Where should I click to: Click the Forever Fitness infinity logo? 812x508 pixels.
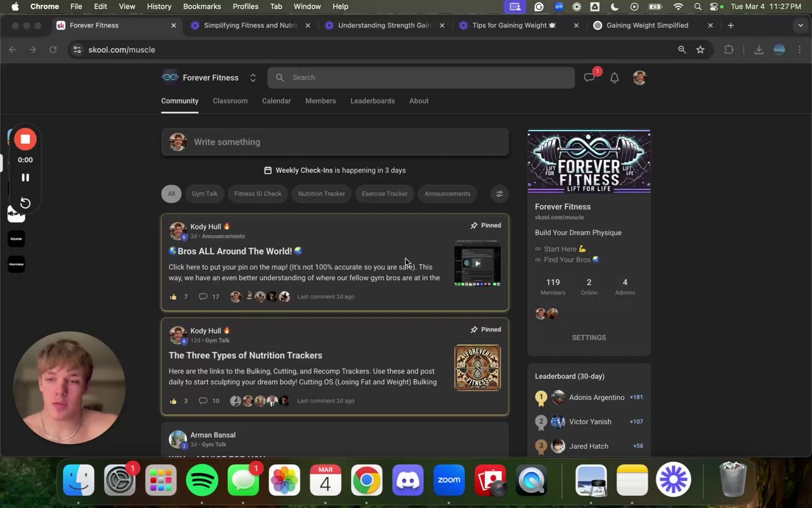[170, 77]
